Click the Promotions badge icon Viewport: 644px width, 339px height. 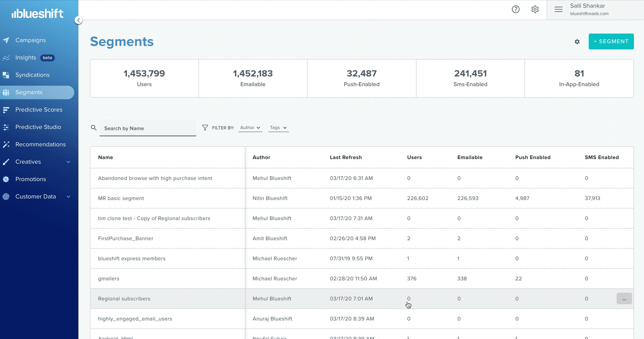tap(6, 179)
